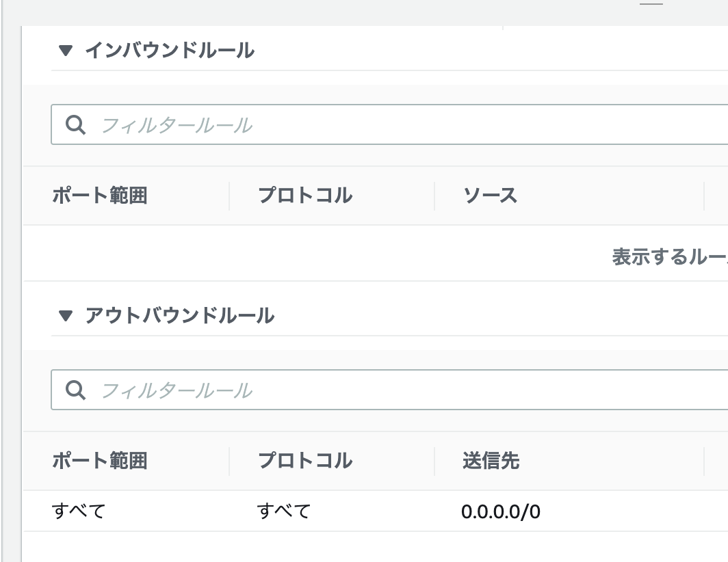Select the outbound rule's protocol すべて cell

(x=284, y=511)
